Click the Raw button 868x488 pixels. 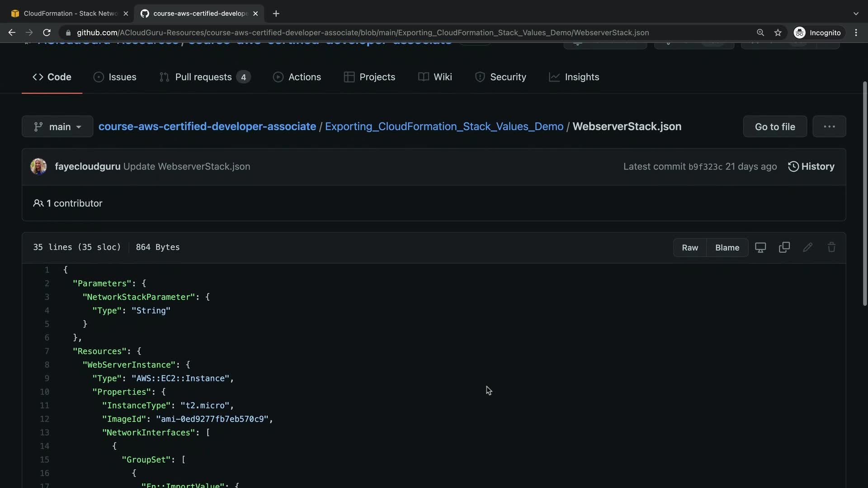pos(690,248)
